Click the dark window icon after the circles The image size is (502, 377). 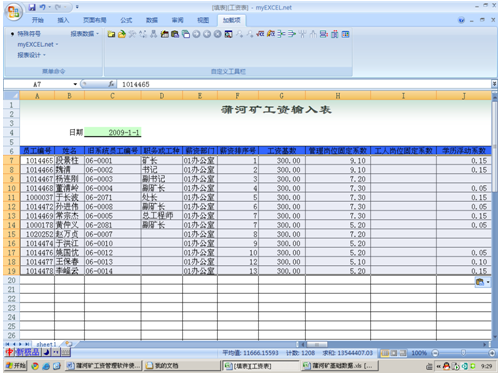coord(228,34)
